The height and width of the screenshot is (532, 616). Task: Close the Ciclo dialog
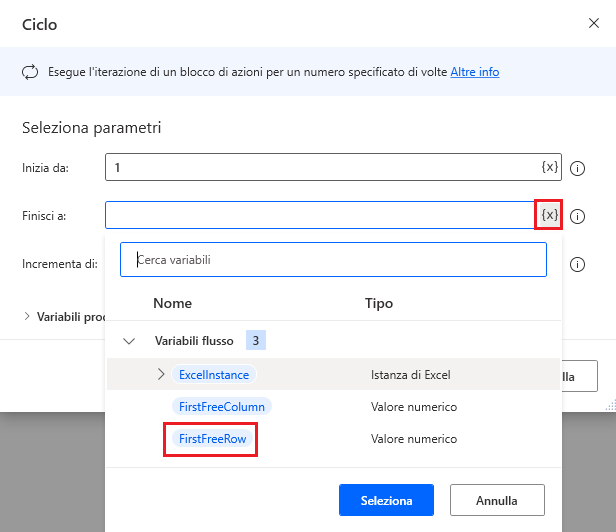point(594,23)
